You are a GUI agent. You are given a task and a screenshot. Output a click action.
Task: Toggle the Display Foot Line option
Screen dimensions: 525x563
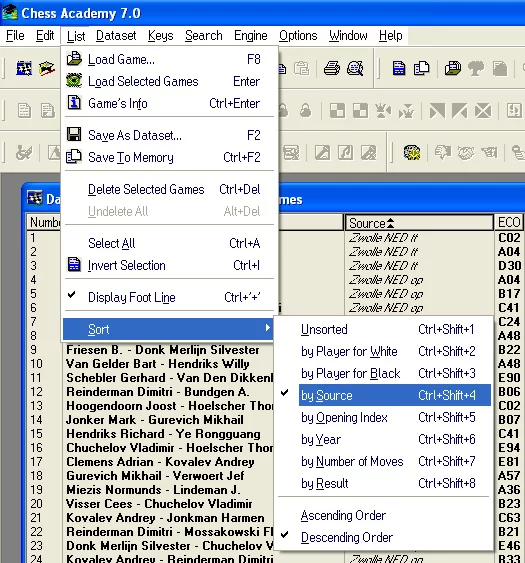click(x=169, y=297)
